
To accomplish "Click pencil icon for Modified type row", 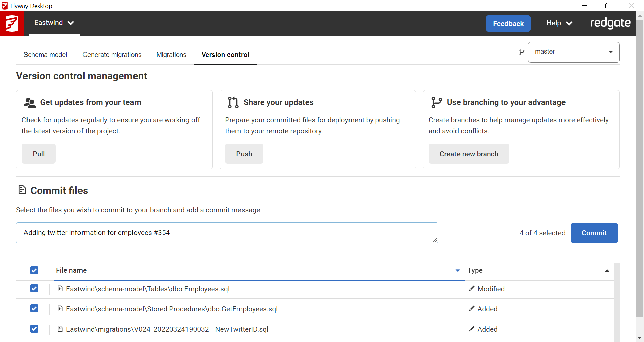I will (x=472, y=289).
